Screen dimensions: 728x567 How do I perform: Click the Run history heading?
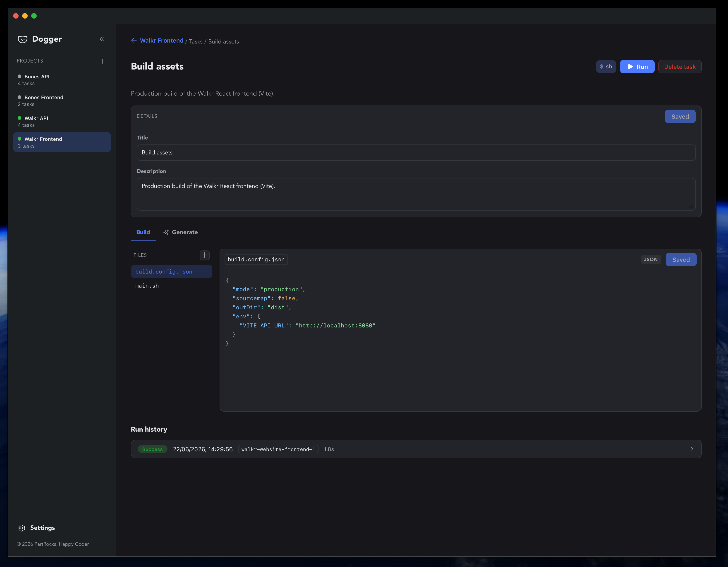coord(149,429)
